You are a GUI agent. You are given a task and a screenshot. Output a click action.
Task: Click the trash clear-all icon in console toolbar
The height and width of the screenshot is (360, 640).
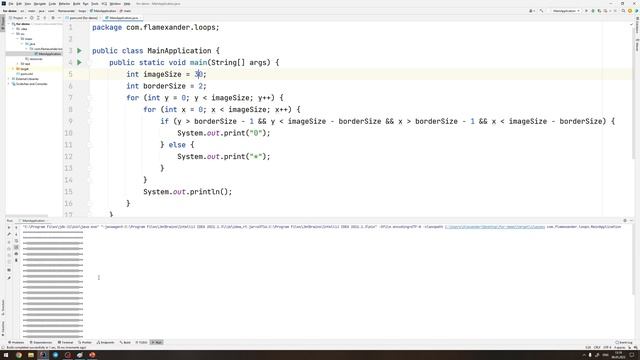pyautogui.click(x=16, y=260)
